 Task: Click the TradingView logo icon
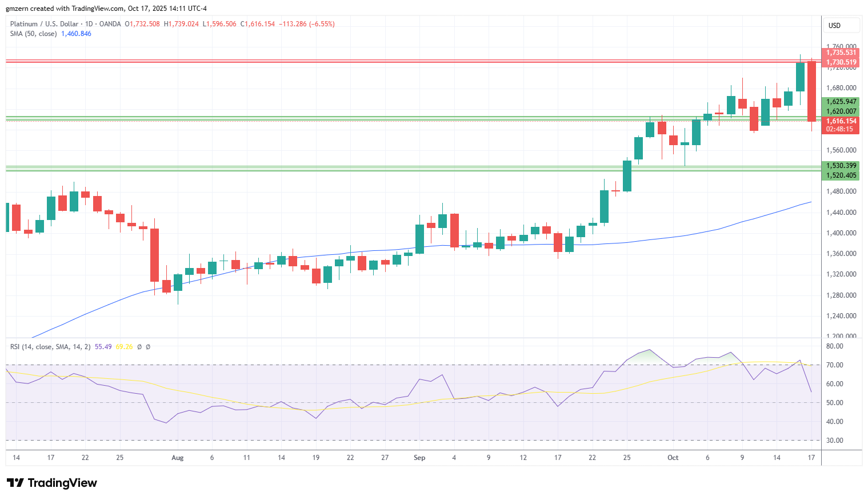[x=15, y=483]
